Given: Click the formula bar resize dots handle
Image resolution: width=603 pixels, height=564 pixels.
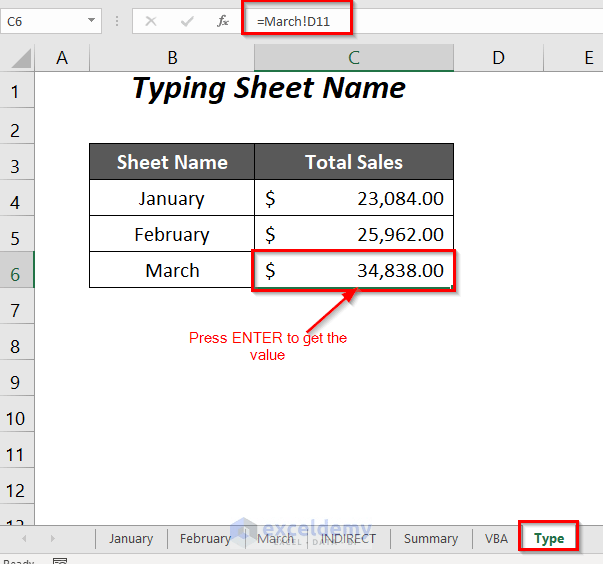Looking at the screenshot, I should click(x=117, y=21).
